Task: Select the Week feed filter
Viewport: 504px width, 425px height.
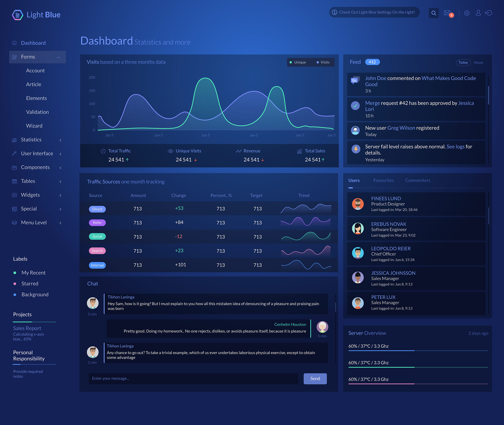Action: point(478,63)
